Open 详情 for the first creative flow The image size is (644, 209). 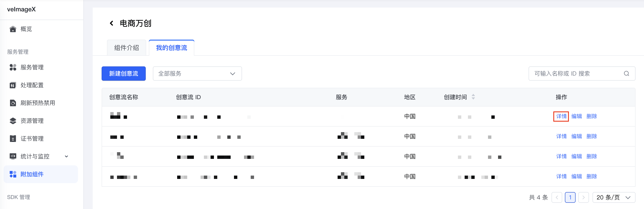point(561,116)
